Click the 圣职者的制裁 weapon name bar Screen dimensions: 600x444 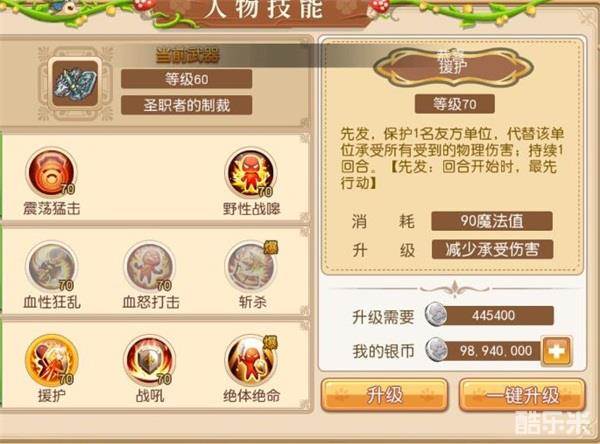186,105
